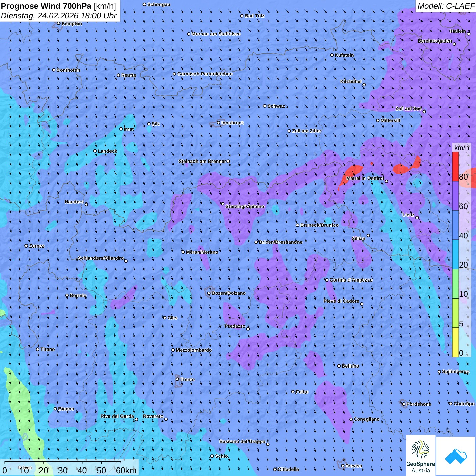
Task: Click the Zernez city label
Action: (x=37, y=246)
